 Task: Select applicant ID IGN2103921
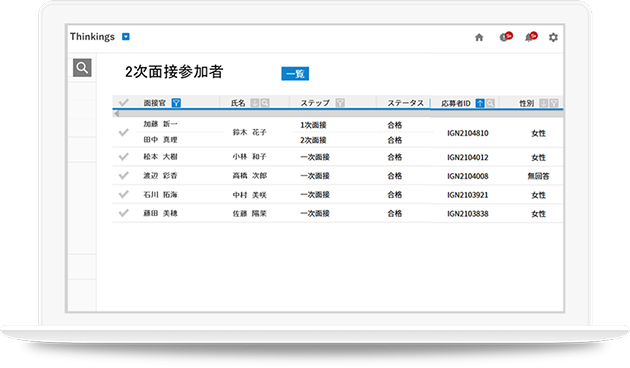click(x=468, y=195)
